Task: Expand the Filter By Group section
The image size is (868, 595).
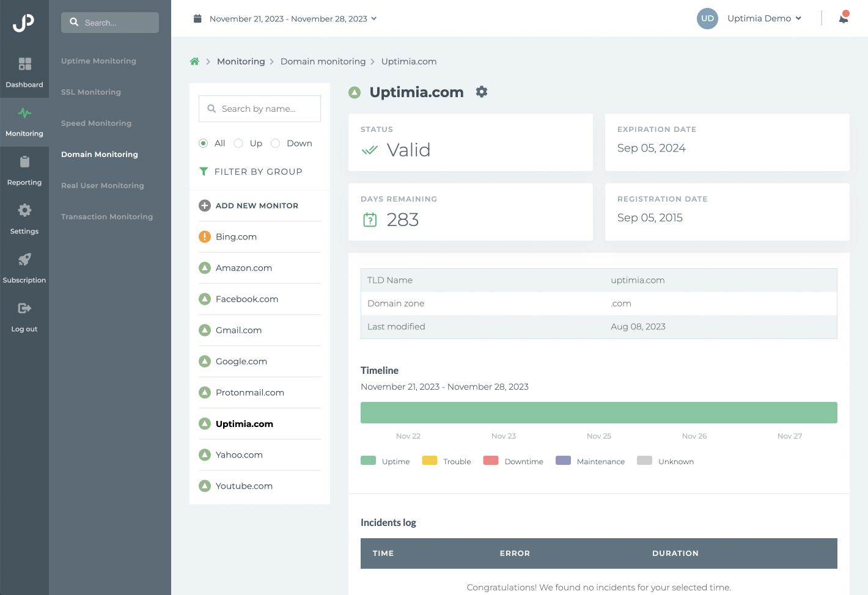Action: tap(252, 172)
